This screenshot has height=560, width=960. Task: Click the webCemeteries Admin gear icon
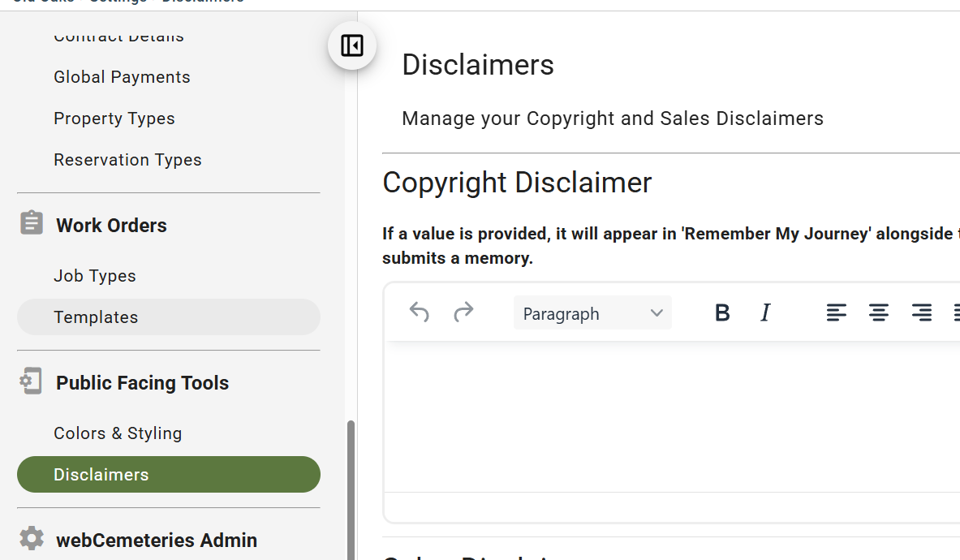coord(31,539)
